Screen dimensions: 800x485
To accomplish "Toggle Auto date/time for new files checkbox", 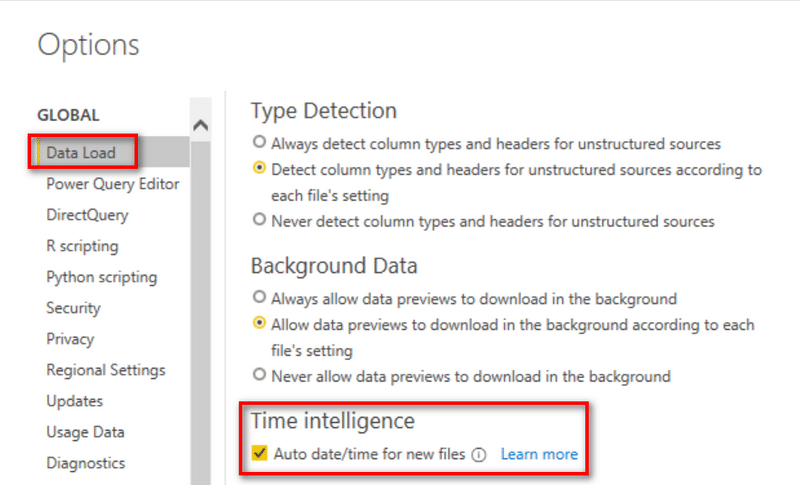I will 260,453.
